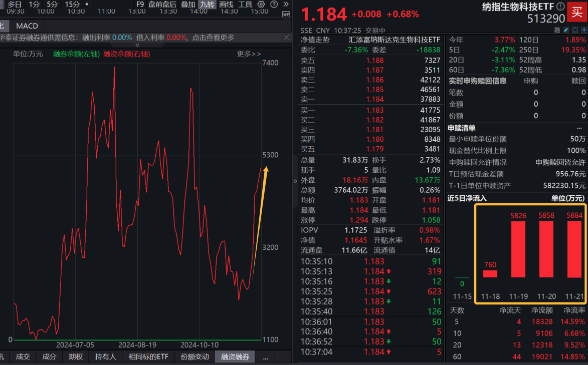Open the time period dropdown after 15分
The height and width of the screenshot is (365, 588).
(87, 5)
